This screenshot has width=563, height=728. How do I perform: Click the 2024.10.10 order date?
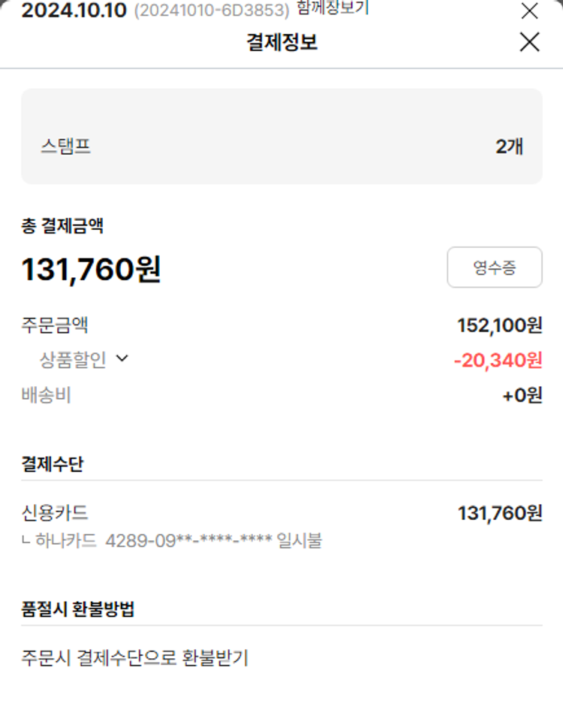click(x=73, y=11)
